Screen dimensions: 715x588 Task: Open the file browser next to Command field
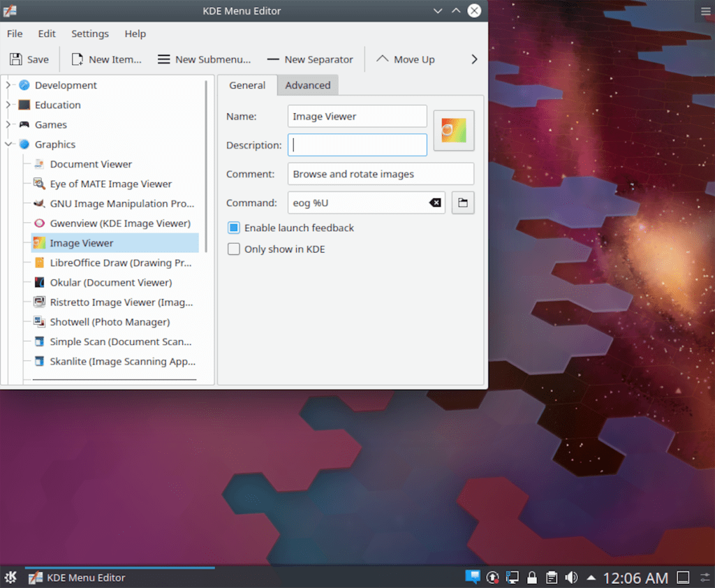[x=463, y=203]
